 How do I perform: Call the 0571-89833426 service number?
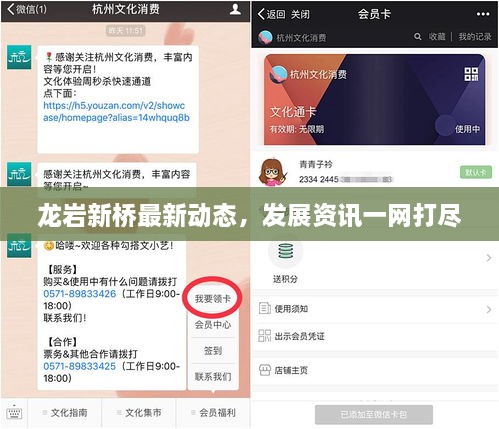click(80, 294)
